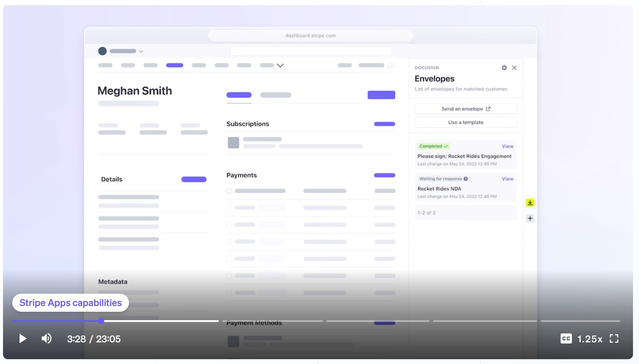Screen dimensions: 639x364
Task: Click the yellow DocuSign app icon in sidebar
Action: 530,203
